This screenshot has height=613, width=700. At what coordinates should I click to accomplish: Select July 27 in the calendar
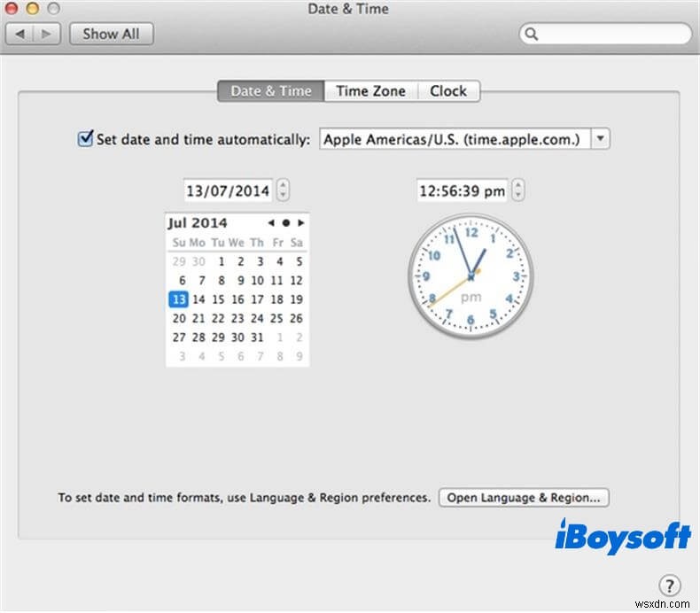click(x=179, y=338)
